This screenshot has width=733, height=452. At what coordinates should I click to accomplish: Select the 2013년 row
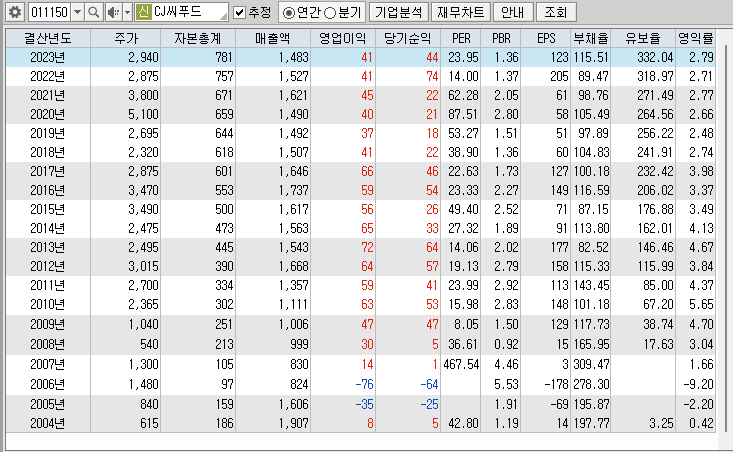click(x=360, y=247)
